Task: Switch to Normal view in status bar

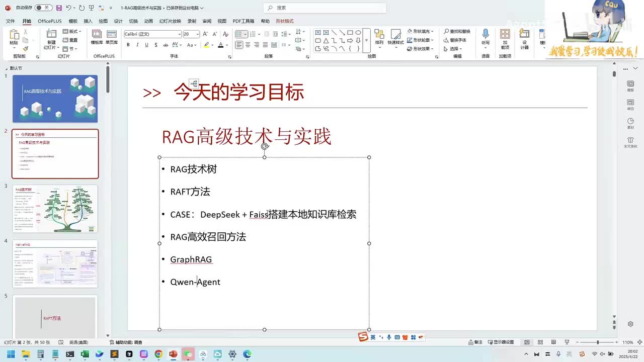Action: [527, 342]
